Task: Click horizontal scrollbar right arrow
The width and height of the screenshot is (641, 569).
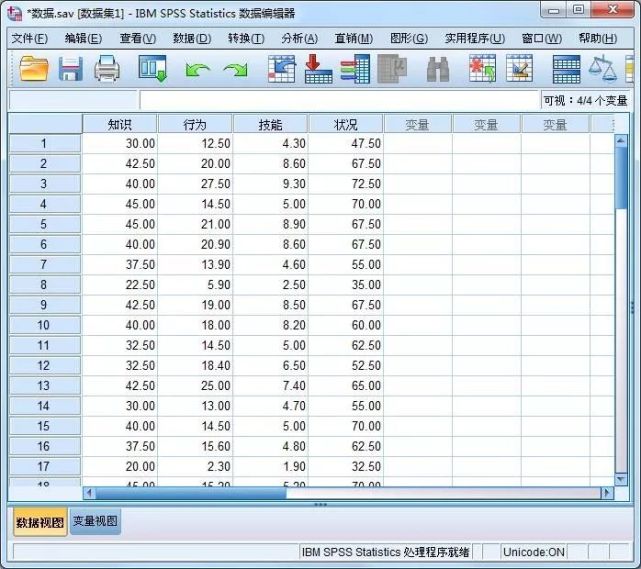Action: pos(607,493)
